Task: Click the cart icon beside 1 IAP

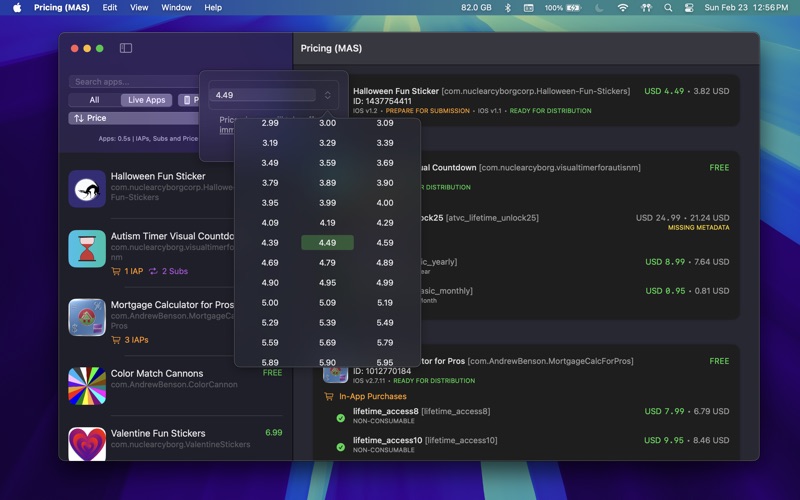Action: 116,271
